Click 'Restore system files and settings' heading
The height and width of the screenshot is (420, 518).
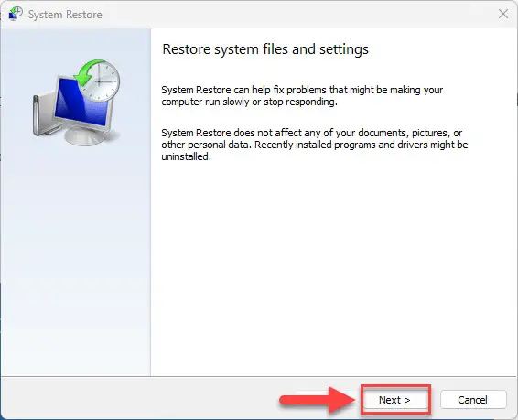(265, 49)
